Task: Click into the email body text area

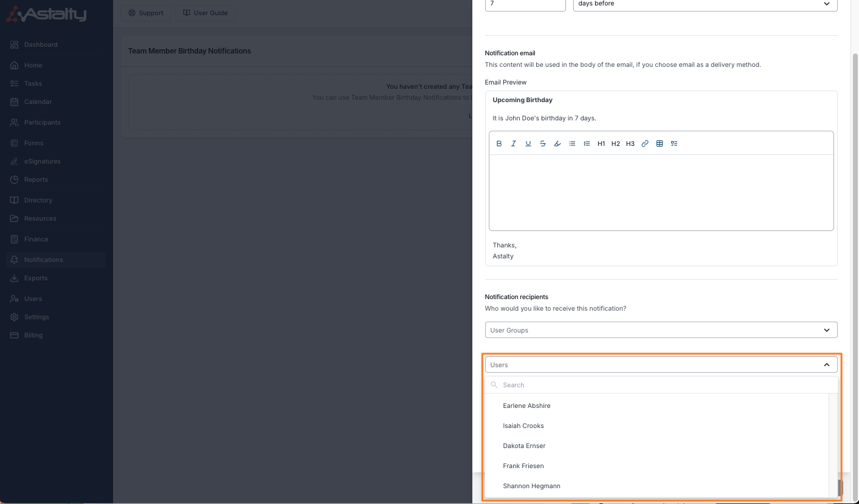Action: [661, 192]
